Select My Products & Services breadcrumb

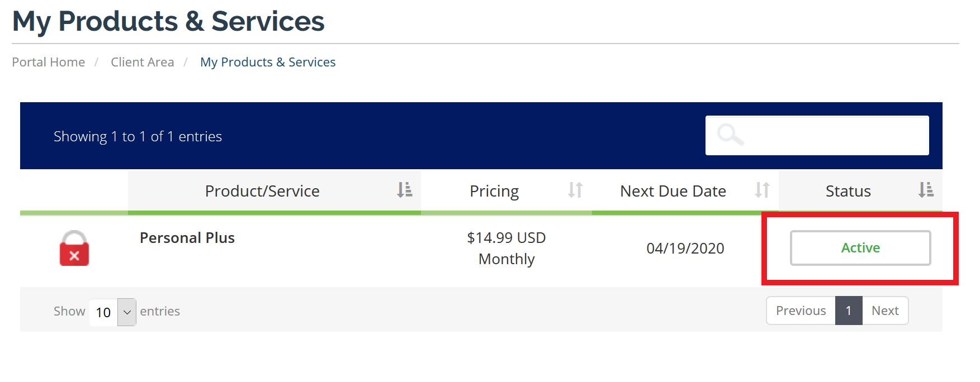tap(268, 62)
